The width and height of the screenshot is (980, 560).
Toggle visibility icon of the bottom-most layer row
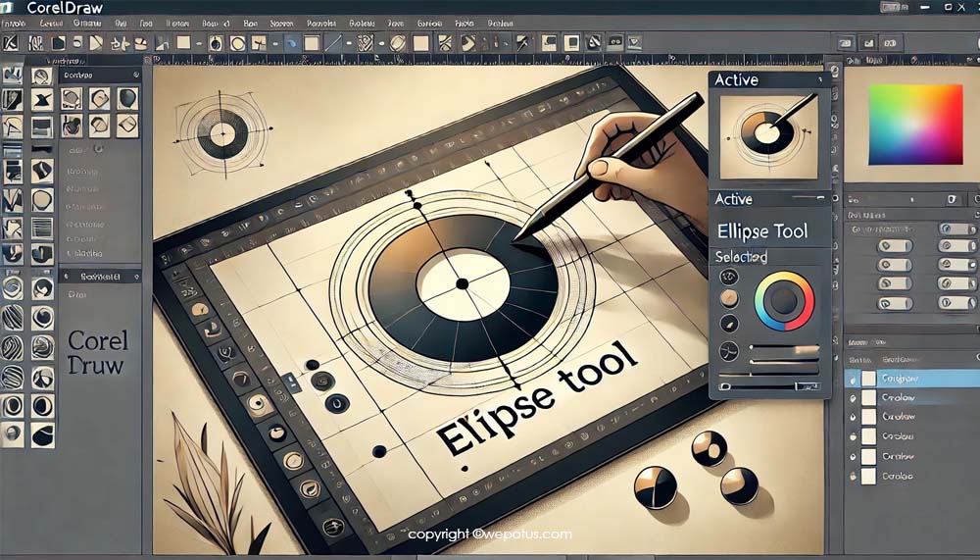[x=853, y=477]
